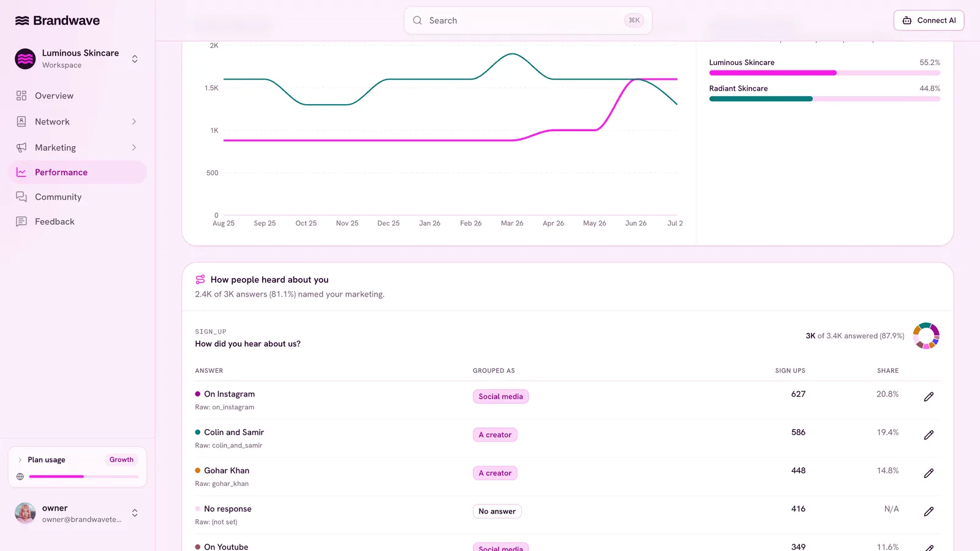Click the Social media tag for On Instagram

(500, 397)
